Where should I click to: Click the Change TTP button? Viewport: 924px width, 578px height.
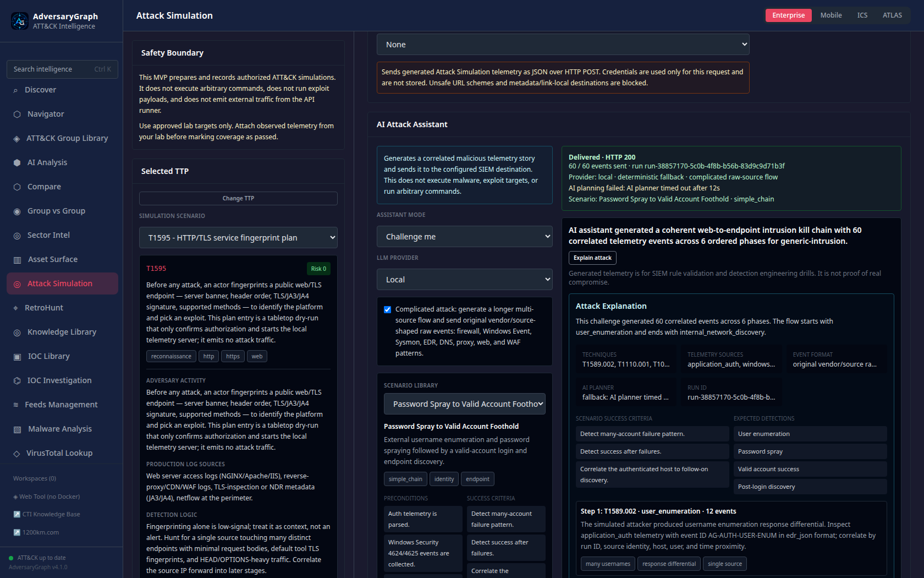tap(238, 199)
